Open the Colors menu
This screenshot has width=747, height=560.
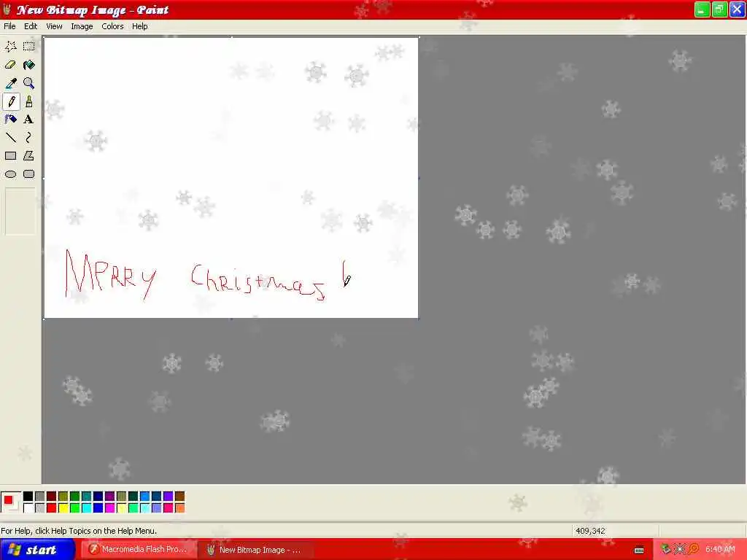(112, 26)
